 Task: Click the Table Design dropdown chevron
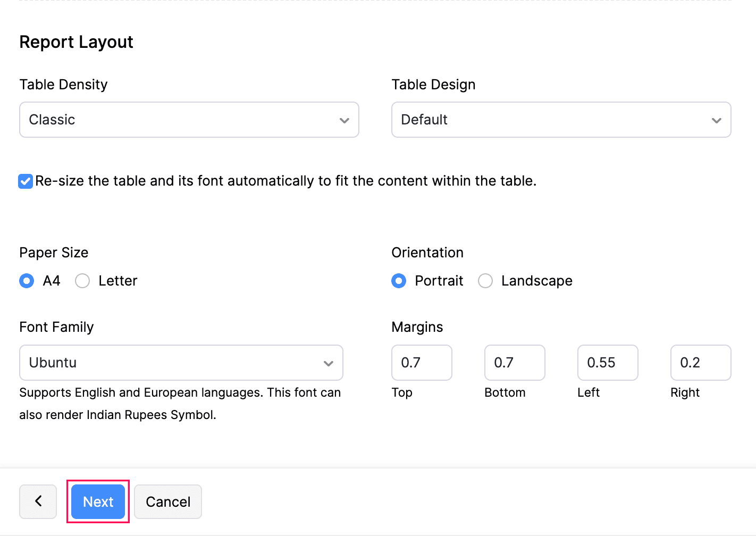tap(716, 120)
